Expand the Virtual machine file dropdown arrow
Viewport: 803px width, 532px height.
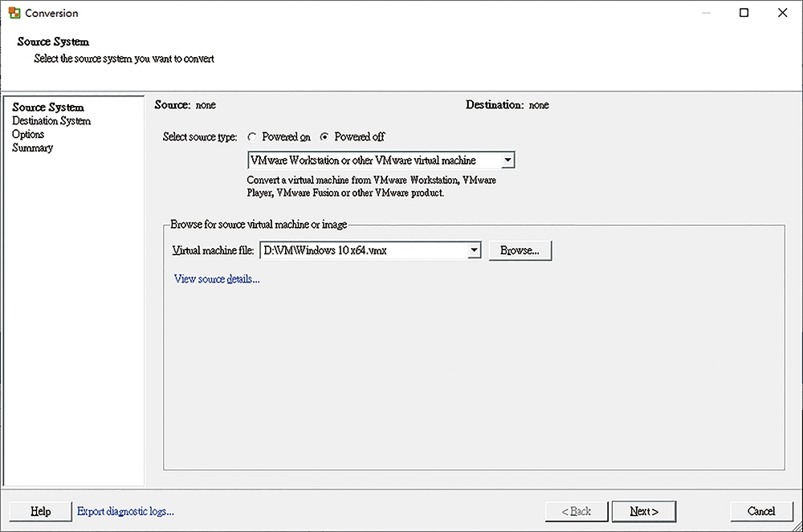point(475,250)
